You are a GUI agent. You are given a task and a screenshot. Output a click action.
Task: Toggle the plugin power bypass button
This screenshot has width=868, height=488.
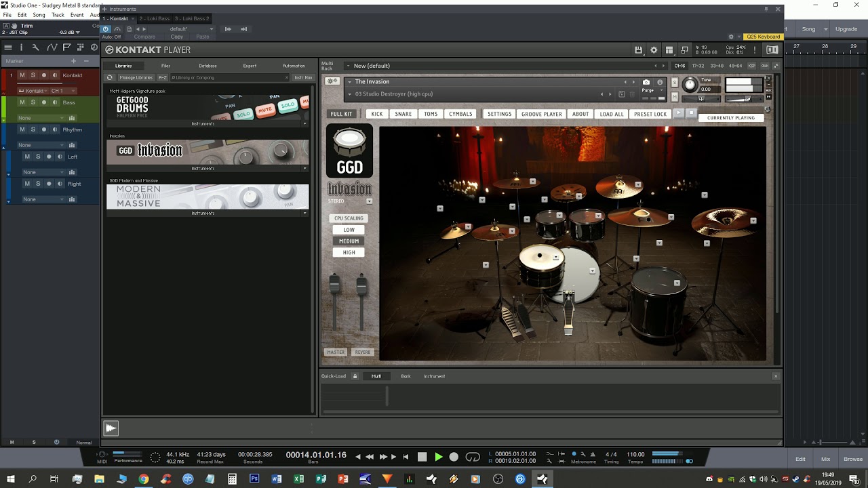[106, 29]
